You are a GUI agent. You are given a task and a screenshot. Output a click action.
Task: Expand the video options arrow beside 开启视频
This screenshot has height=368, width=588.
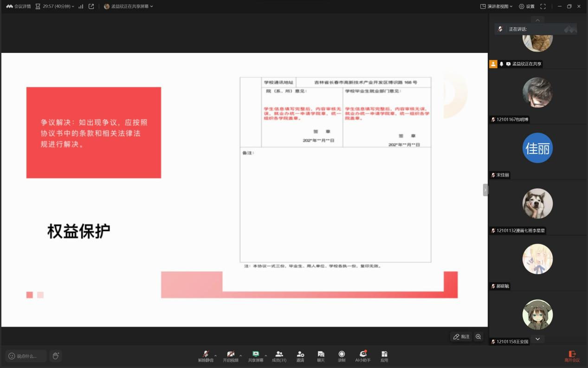click(x=240, y=355)
